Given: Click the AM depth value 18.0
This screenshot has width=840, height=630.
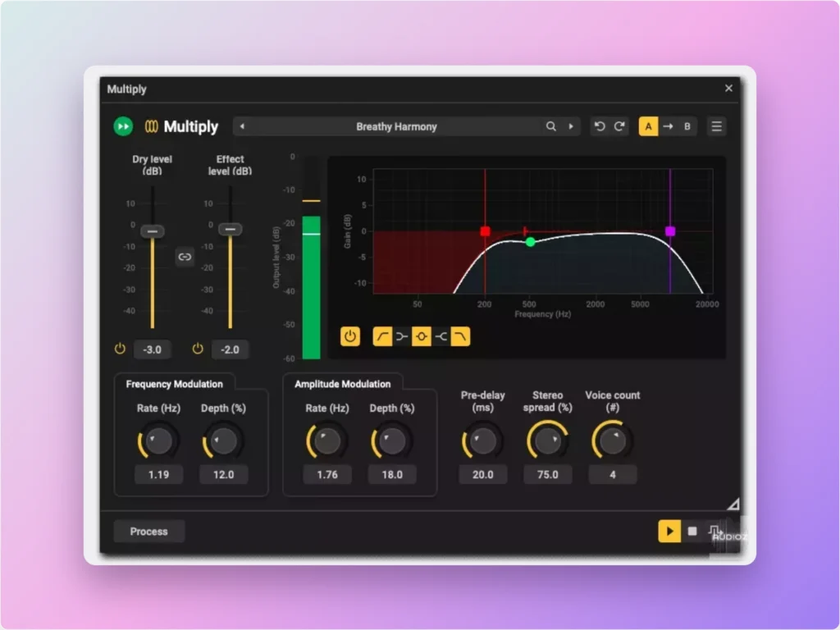Looking at the screenshot, I should 392,475.
